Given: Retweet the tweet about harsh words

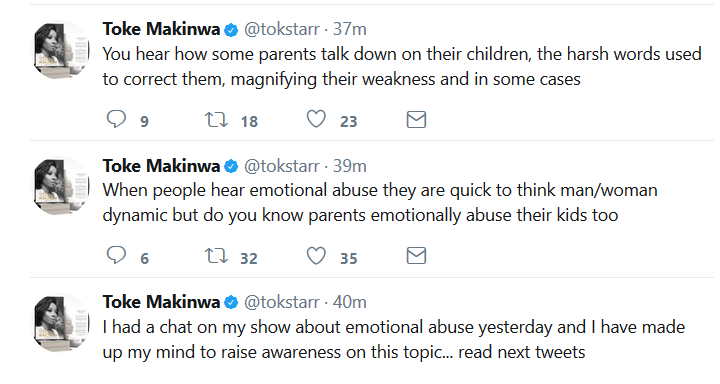Looking at the screenshot, I should point(216,119).
